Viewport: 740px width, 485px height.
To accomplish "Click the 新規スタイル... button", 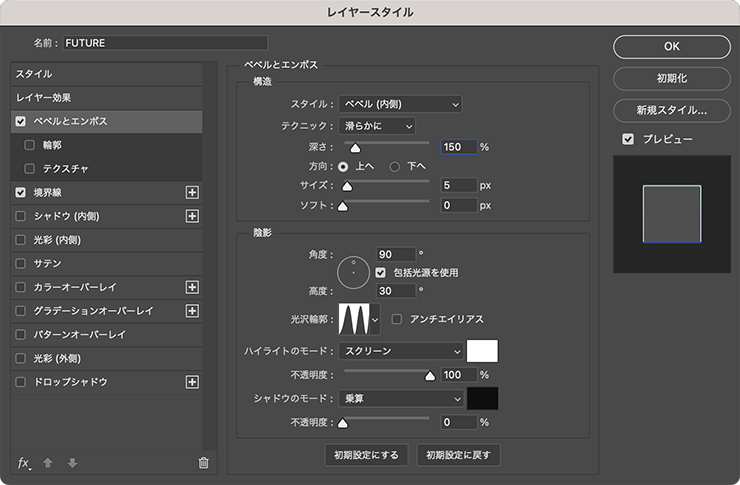I will tap(671, 110).
